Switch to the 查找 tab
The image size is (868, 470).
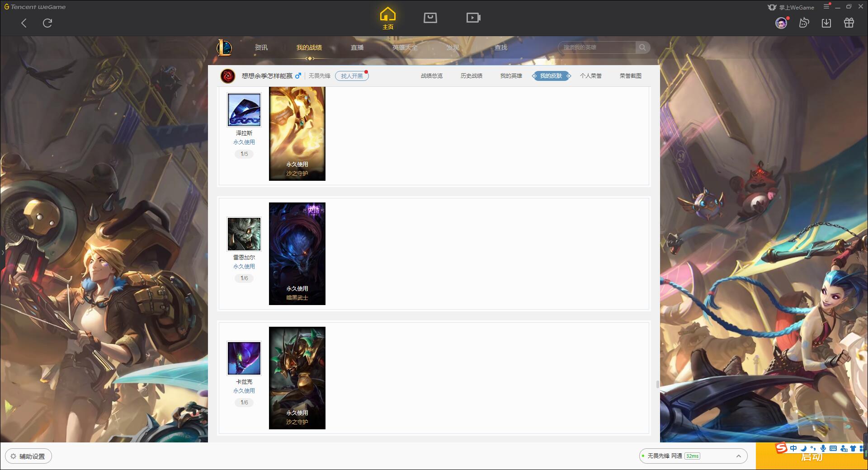click(501, 47)
